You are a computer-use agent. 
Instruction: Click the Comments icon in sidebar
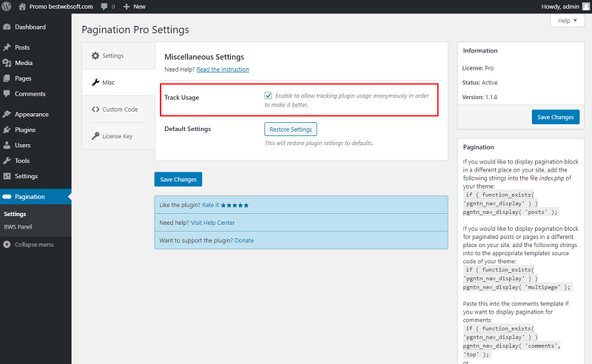pyautogui.click(x=7, y=94)
